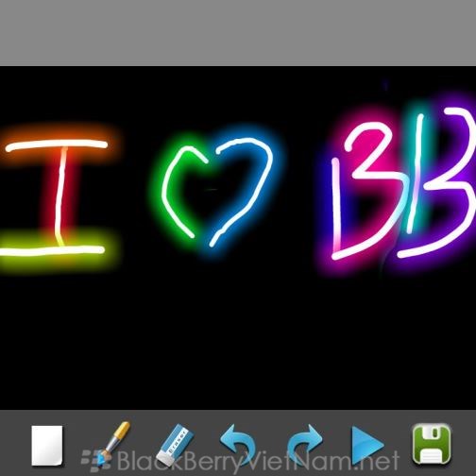Click the gray bar above the canvas

(x=238, y=33)
